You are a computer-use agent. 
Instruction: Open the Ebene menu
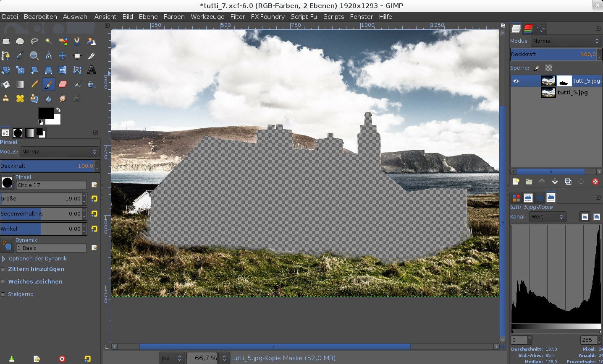(148, 17)
